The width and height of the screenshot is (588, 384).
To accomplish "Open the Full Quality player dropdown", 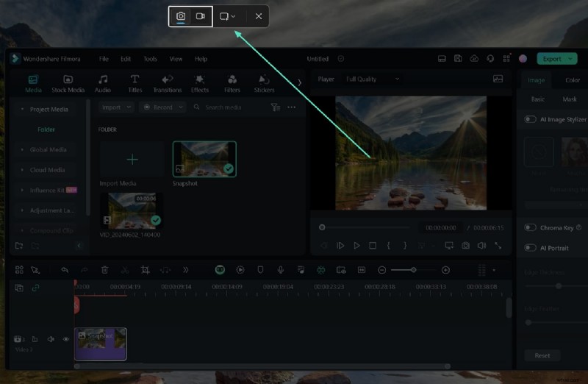I will tap(373, 79).
